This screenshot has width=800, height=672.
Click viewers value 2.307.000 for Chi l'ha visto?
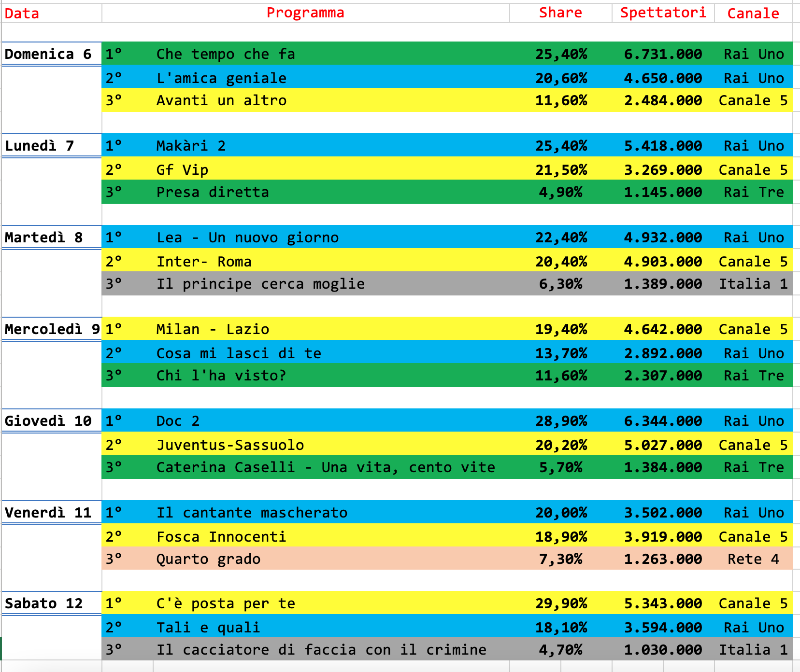(663, 376)
